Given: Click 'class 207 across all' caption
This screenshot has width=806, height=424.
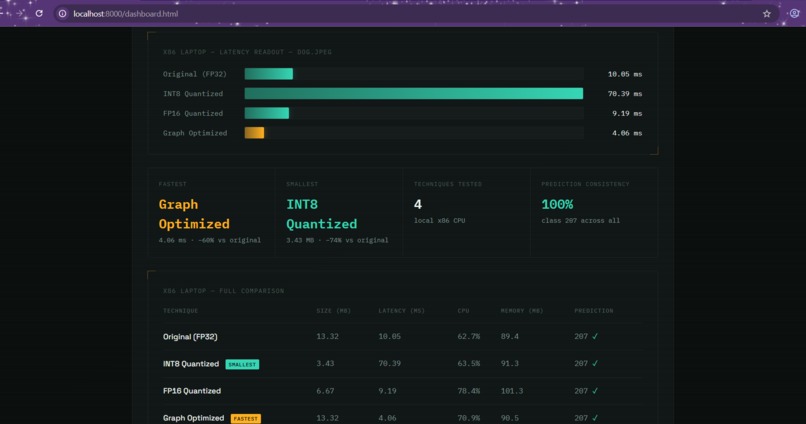Looking at the screenshot, I should 580,220.
